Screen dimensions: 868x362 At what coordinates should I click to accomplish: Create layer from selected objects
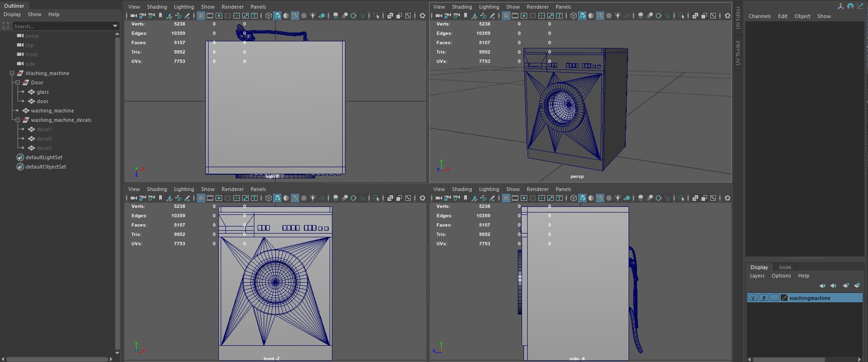pyautogui.click(x=857, y=286)
